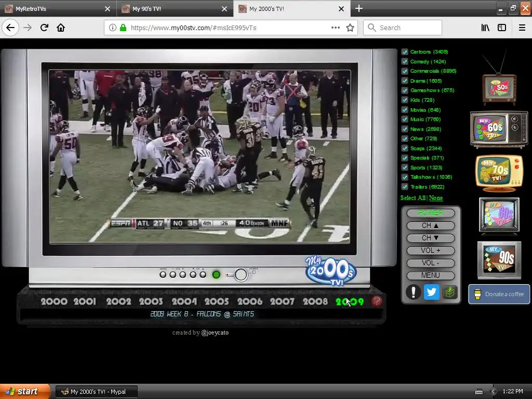Open My 2000's TV! - Mypal taskbar item

[96, 392]
